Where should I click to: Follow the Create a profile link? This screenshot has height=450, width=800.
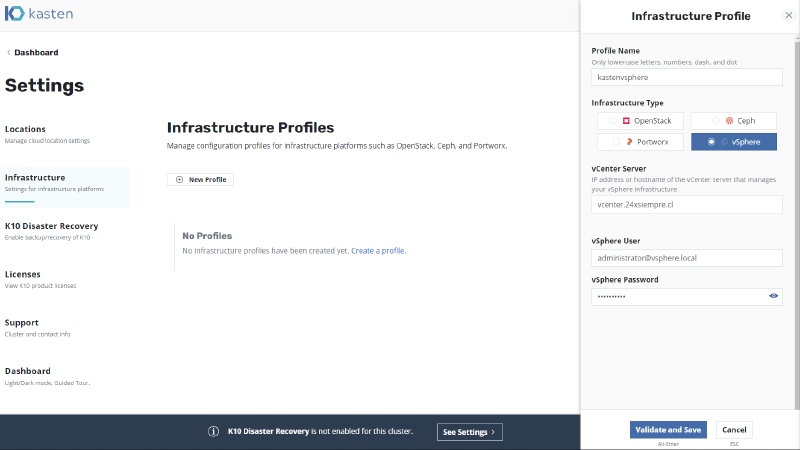[379, 251]
